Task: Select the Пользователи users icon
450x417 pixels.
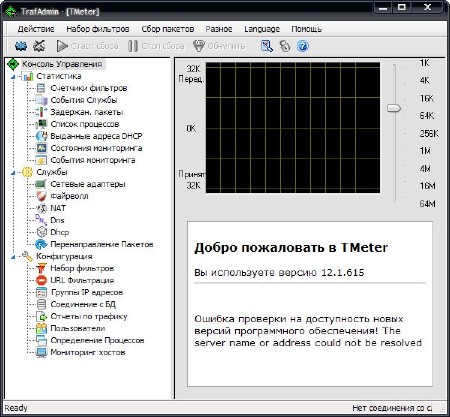Action: click(41, 328)
